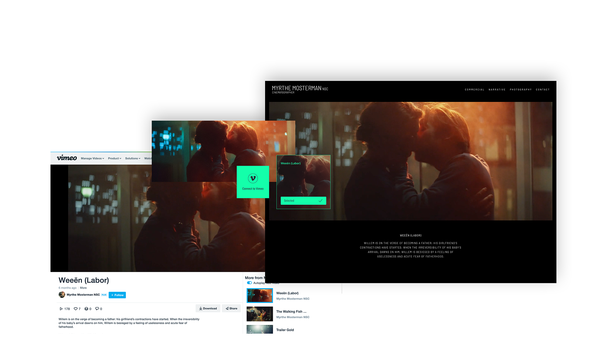Click the PLUS badge next to username
The width and height of the screenshot is (607, 364).
point(104,295)
